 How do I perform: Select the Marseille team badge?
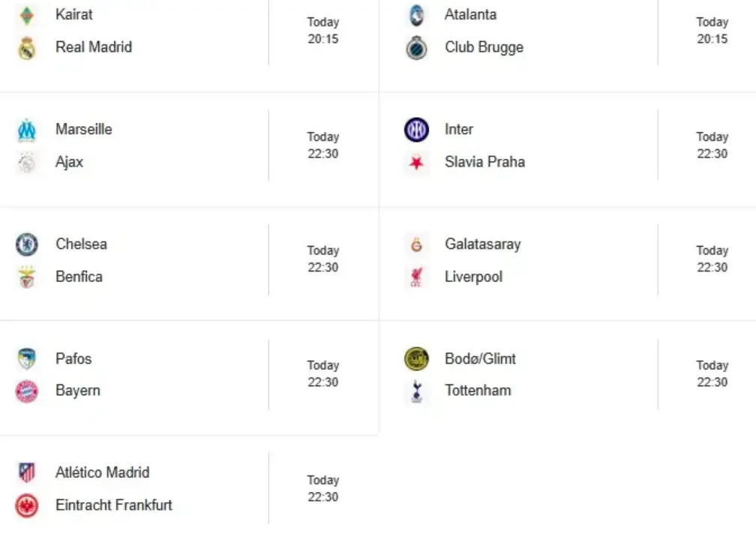27,130
